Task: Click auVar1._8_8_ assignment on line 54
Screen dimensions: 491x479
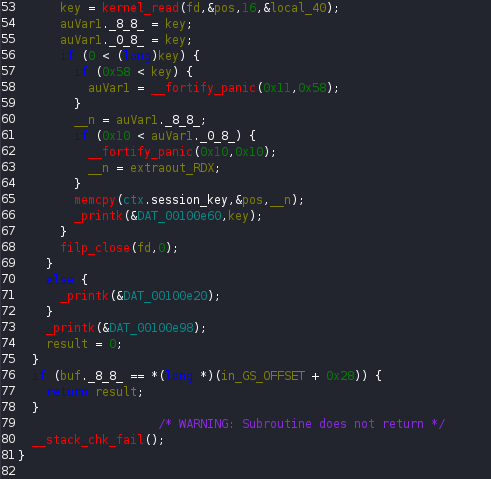Action: pyautogui.click(x=102, y=24)
